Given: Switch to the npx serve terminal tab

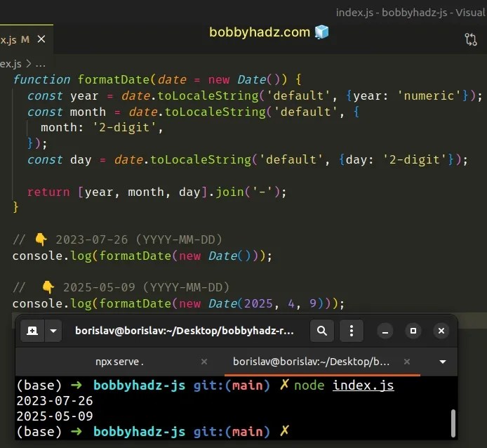Looking at the screenshot, I should click(x=119, y=362).
